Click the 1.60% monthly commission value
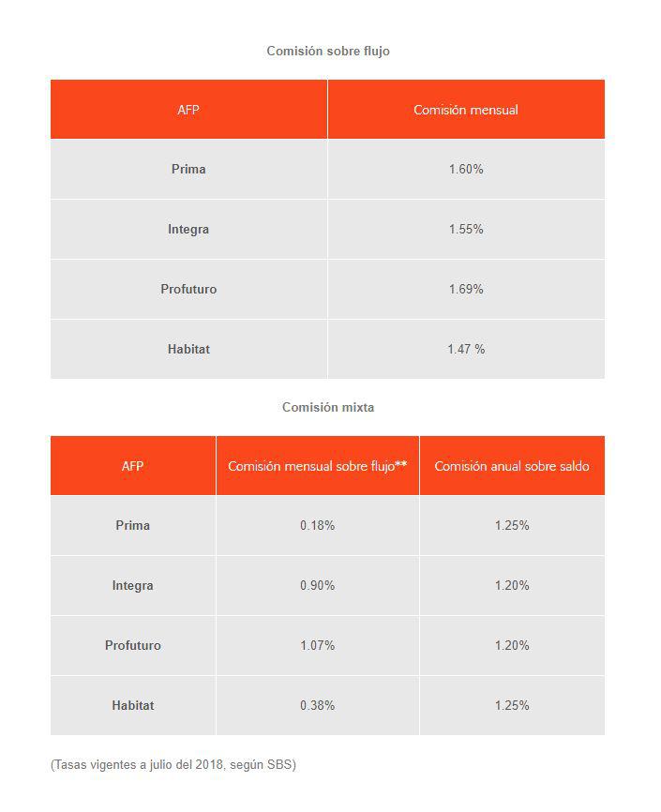661x812 pixels. coord(466,170)
